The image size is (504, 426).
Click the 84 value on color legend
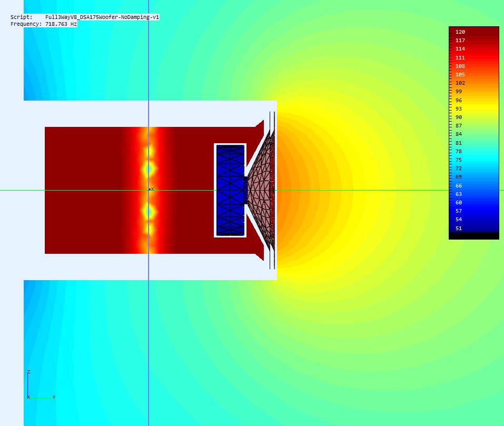point(459,134)
